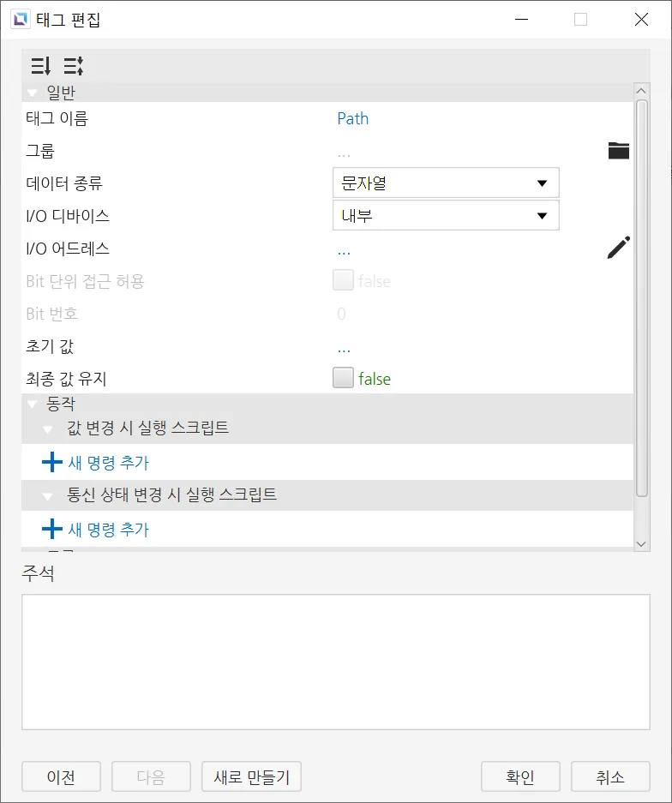Click the plus icon under 통신 상태 변경 시 실행 스크립트
This screenshot has width=672, height=803.
tap(52, 530)
